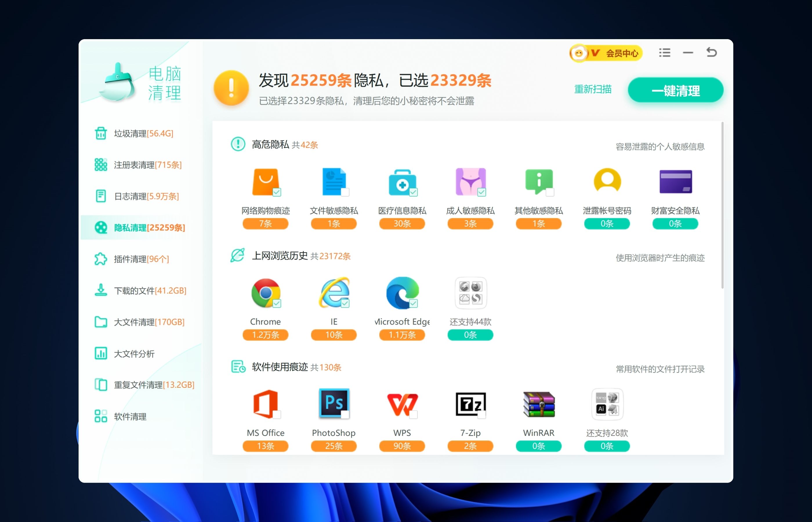Uncheck the 成人敏感隐私 checkbox
The height and width of the screenshot is (522, 812).
tap(482, 192)
